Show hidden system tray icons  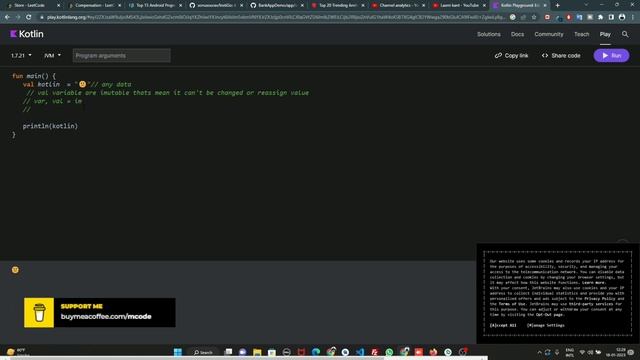click(539, 352)
